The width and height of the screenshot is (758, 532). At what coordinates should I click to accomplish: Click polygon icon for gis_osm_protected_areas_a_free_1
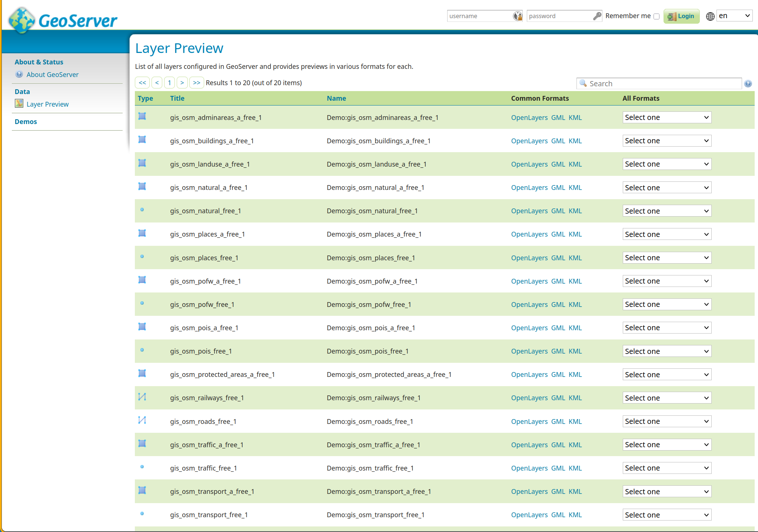click(142, 373)
